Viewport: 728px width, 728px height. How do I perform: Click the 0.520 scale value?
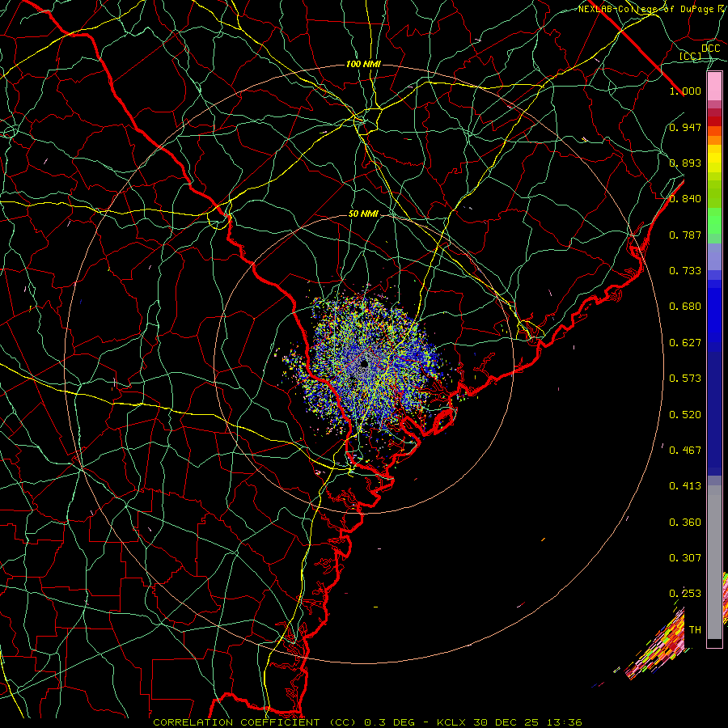pyautogui.click(x=685, y=415)
